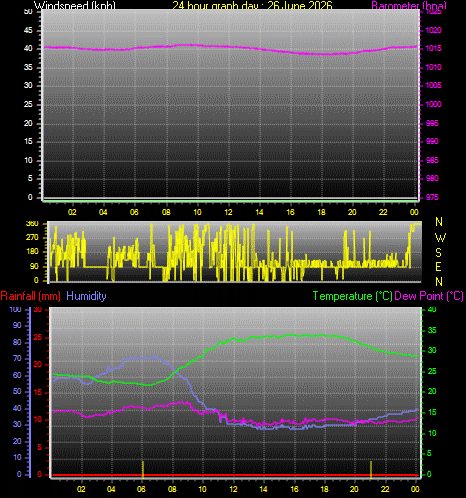Click the W wind direction label
The height and width of the screenshot is (498, 466).
pos(440,238)
